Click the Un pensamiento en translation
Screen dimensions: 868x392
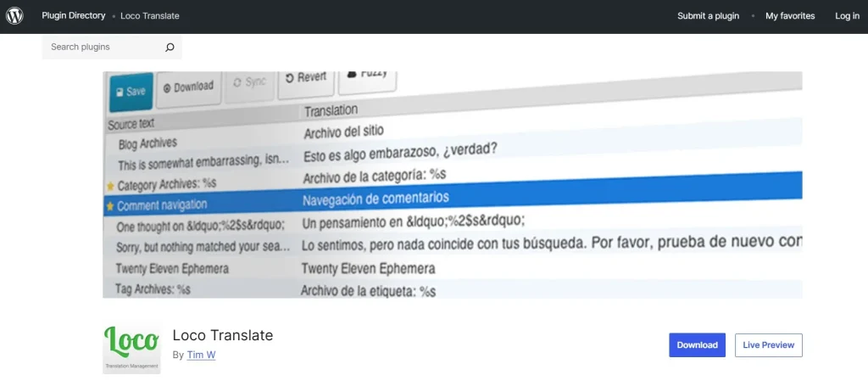click(413, 221)
